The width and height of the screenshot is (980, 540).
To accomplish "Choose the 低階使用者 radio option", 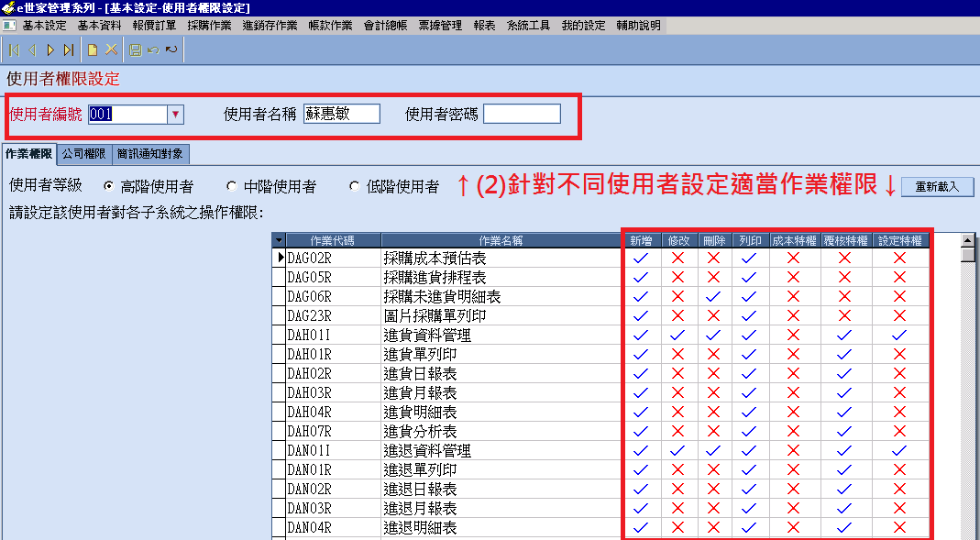I will click(x=355, y=186).
